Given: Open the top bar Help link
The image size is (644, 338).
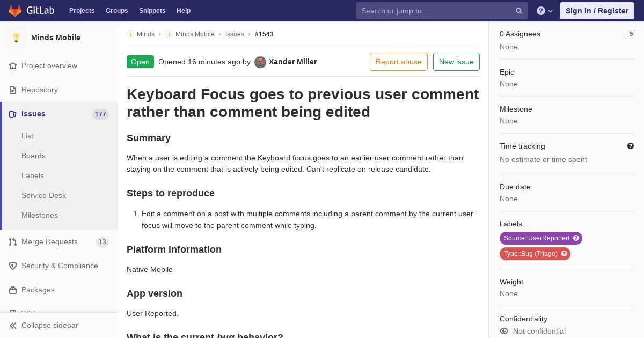Looking at the screenshot, I should point(184,11).
